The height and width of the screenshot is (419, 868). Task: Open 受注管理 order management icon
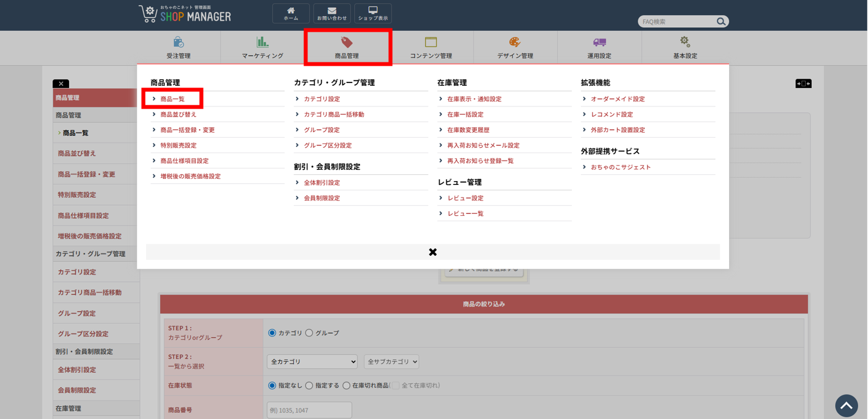179,42
